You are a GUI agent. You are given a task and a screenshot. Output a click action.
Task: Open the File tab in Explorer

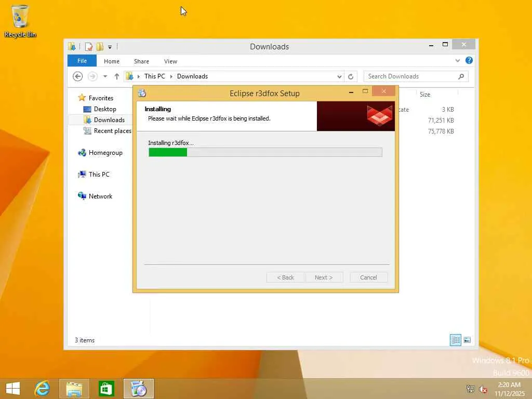82,61
